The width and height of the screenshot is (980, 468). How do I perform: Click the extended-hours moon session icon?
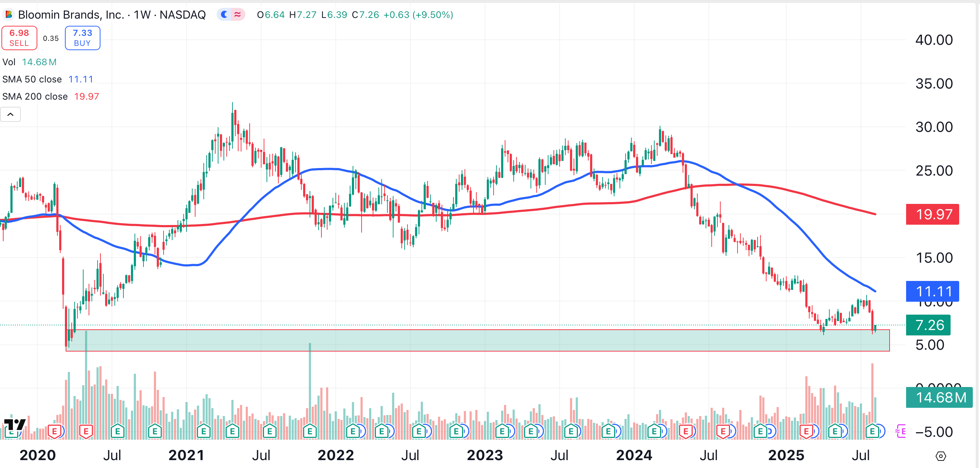point(225,15)
